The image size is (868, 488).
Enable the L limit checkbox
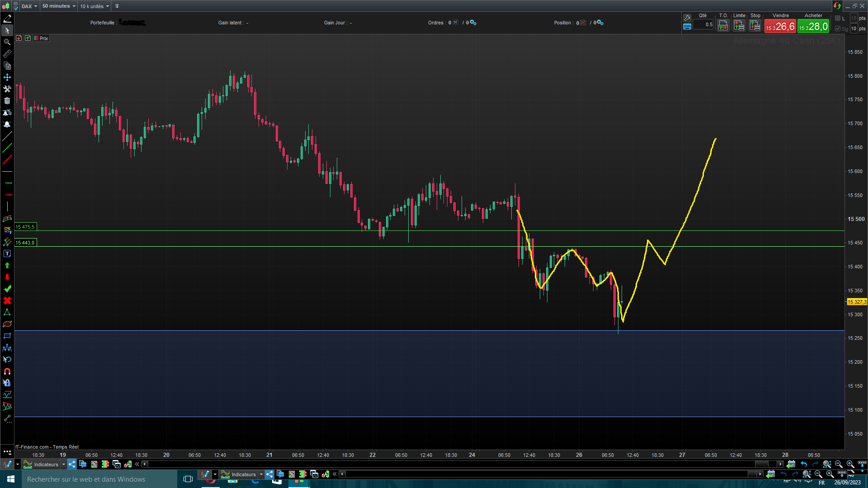[838, 18]
